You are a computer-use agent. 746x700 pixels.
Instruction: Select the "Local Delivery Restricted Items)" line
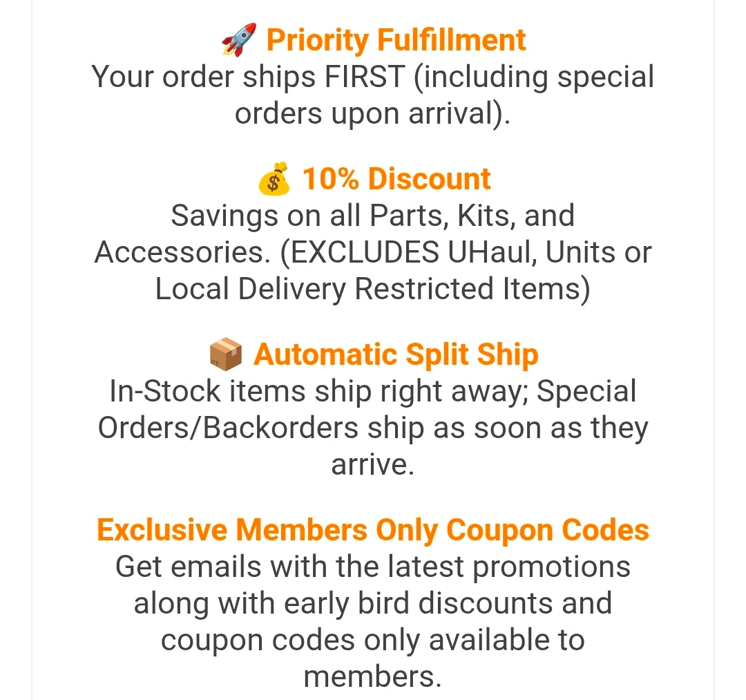point(373,289)
